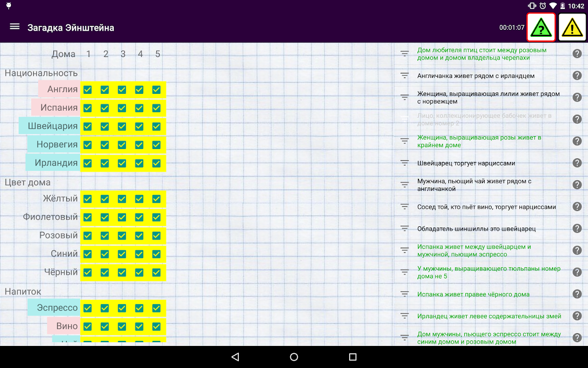
Task: Tap the Норвегия row label
Action: coord(54,144)
